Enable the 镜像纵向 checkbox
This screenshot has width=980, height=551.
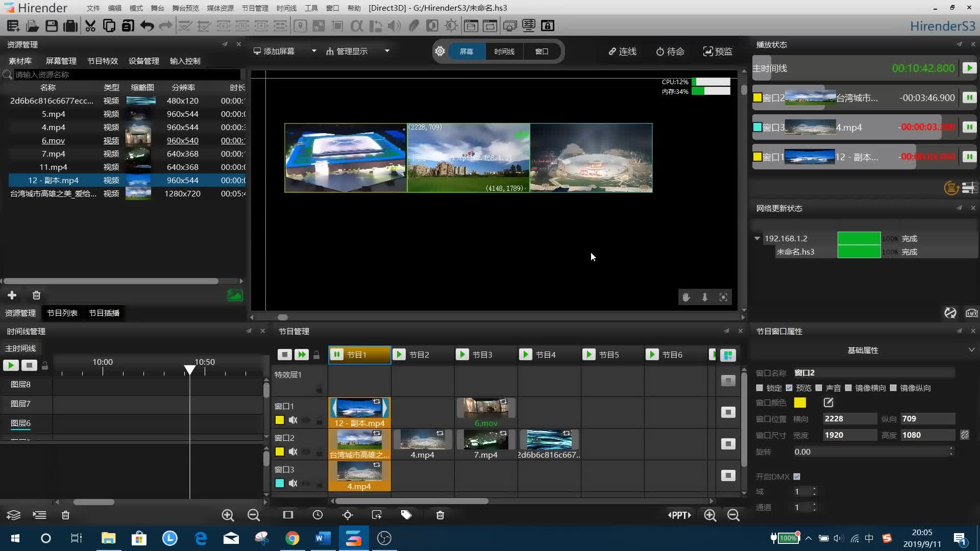pos(893,388)
